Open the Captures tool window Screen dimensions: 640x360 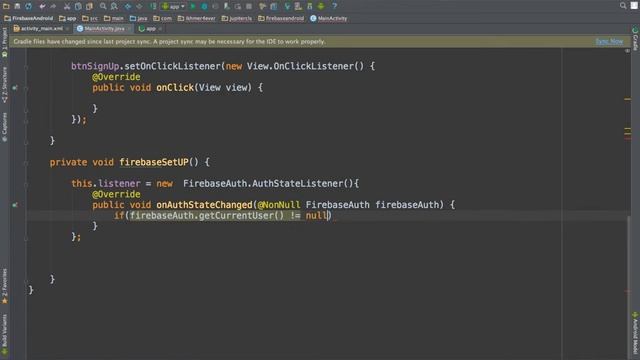[4, 127]
